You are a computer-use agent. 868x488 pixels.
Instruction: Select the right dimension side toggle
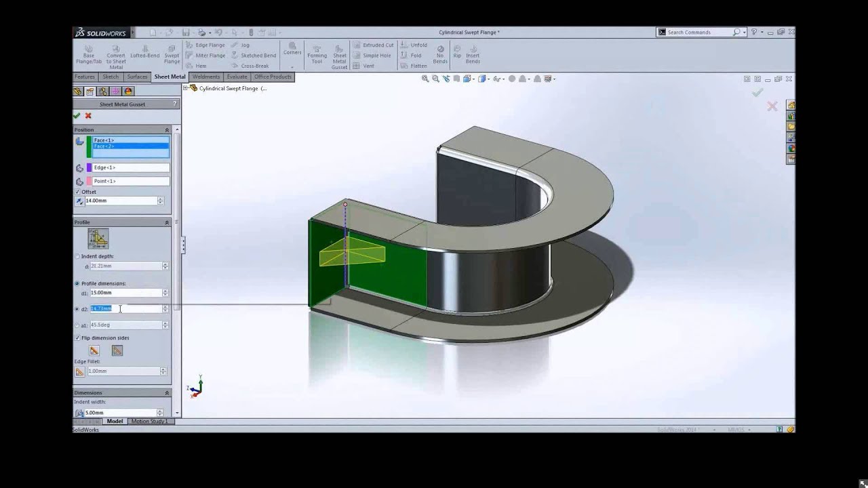pos(117,350)
